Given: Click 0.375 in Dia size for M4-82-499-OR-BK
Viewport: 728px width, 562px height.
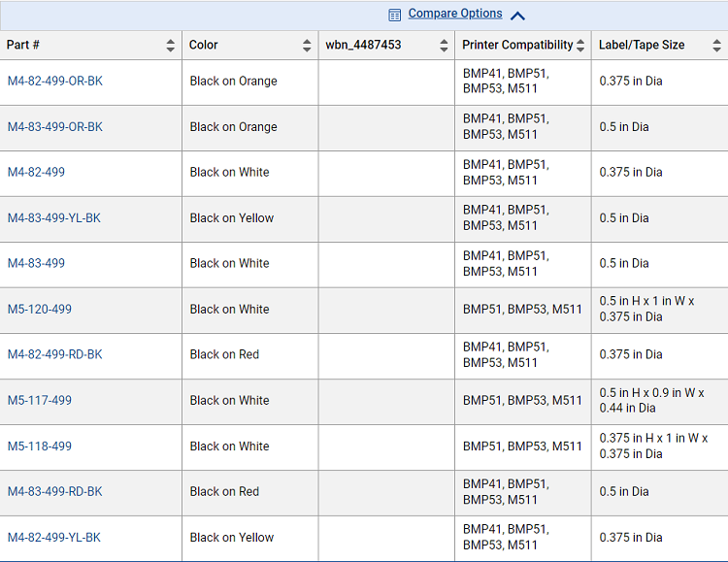Looking at the screenshot, I should point(631,81).
